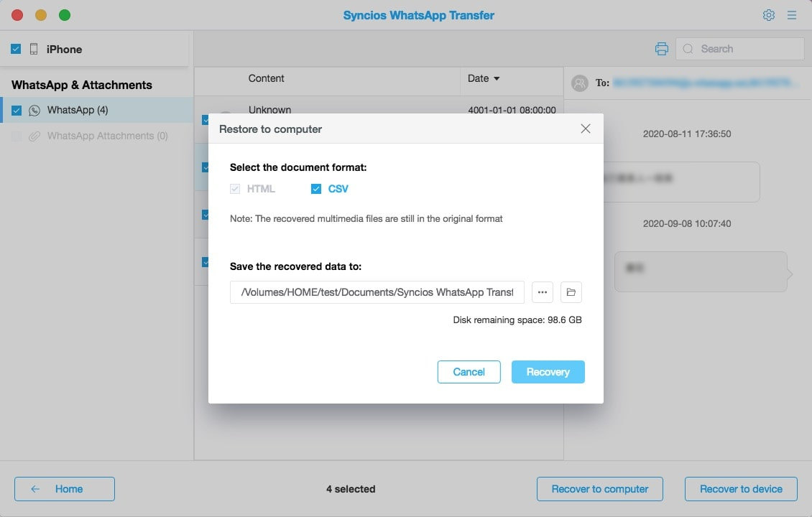Click the 2020-08-11 17:36:50 timestamp
This screenshot has width=812, height=517.
pos(687,134)
